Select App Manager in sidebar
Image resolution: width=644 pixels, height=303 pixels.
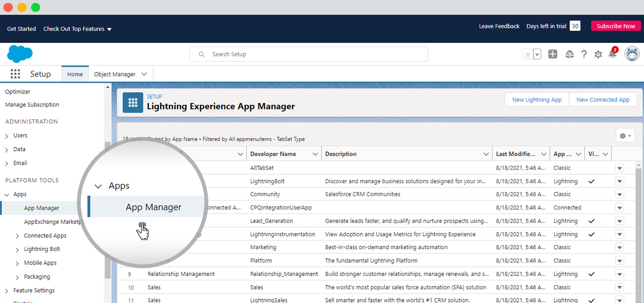coord(42,208)
